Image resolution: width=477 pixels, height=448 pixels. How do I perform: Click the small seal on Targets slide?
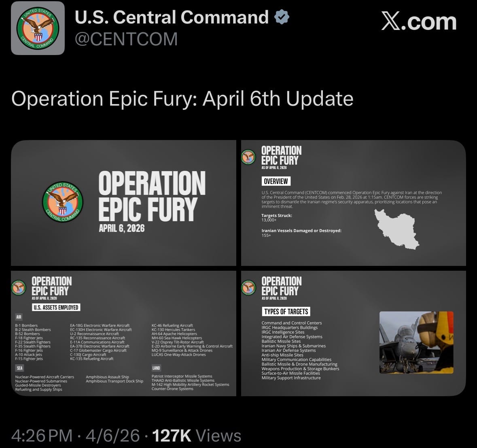[248, 288]
